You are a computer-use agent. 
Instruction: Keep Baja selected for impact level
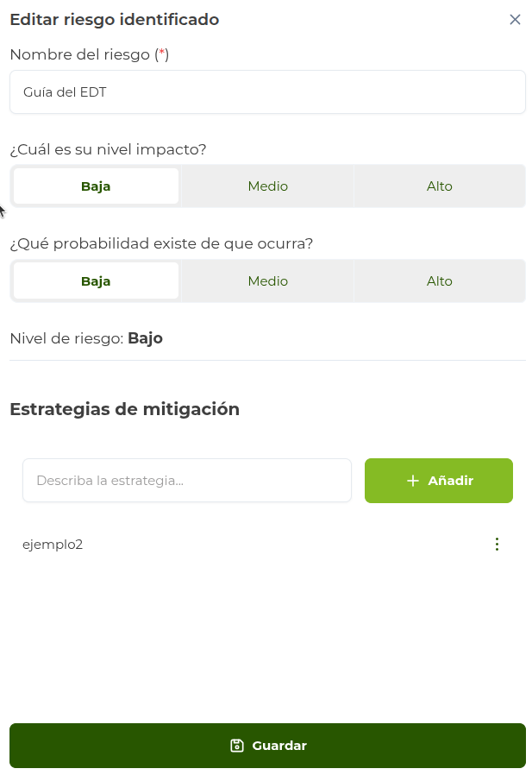click(x=95, y=186)
